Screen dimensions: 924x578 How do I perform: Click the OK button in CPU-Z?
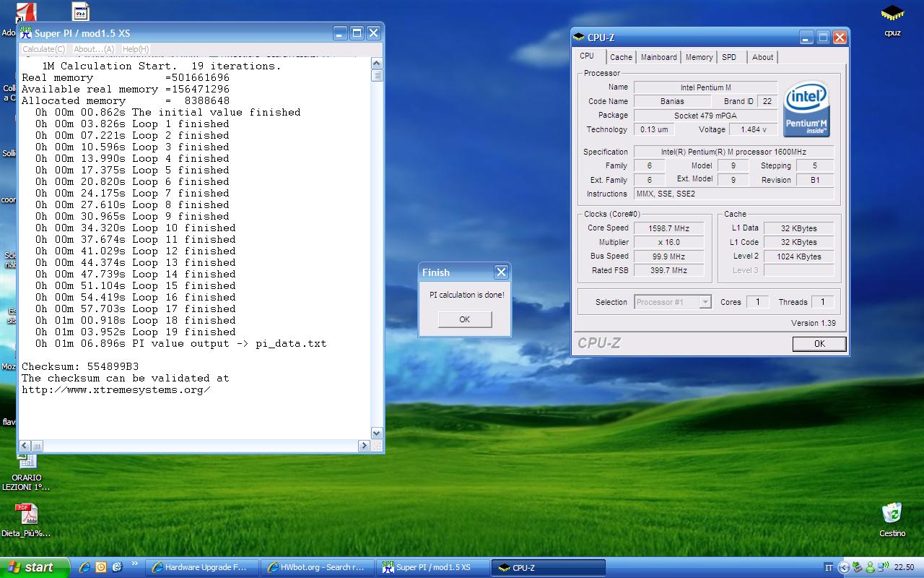(x=819, y=344)
